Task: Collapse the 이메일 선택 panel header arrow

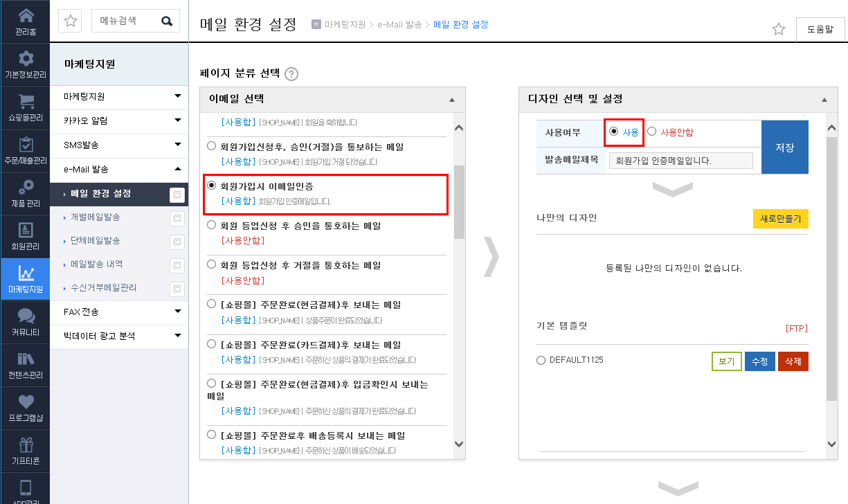Action: tap(452, 100)
